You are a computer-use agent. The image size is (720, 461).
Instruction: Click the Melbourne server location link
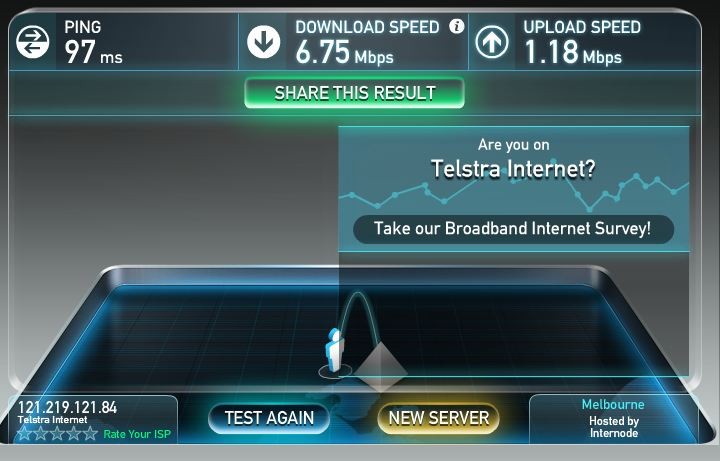tap(613, 405)
